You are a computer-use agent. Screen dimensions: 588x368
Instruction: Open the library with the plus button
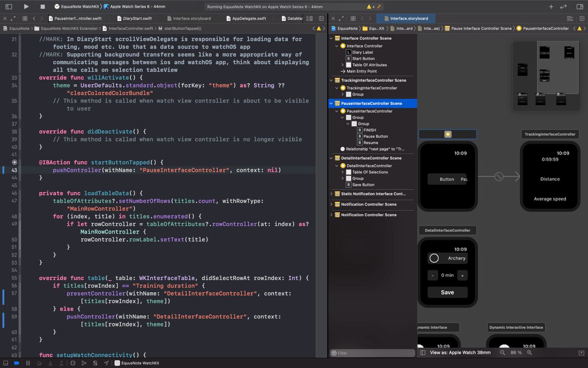click(551, 6)
